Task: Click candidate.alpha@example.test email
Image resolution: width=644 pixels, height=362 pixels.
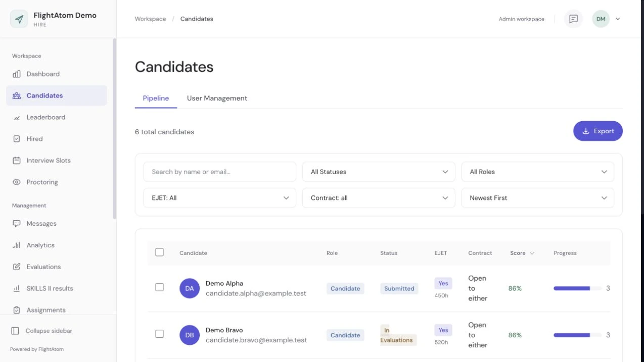Action: [x=256, y=293]
